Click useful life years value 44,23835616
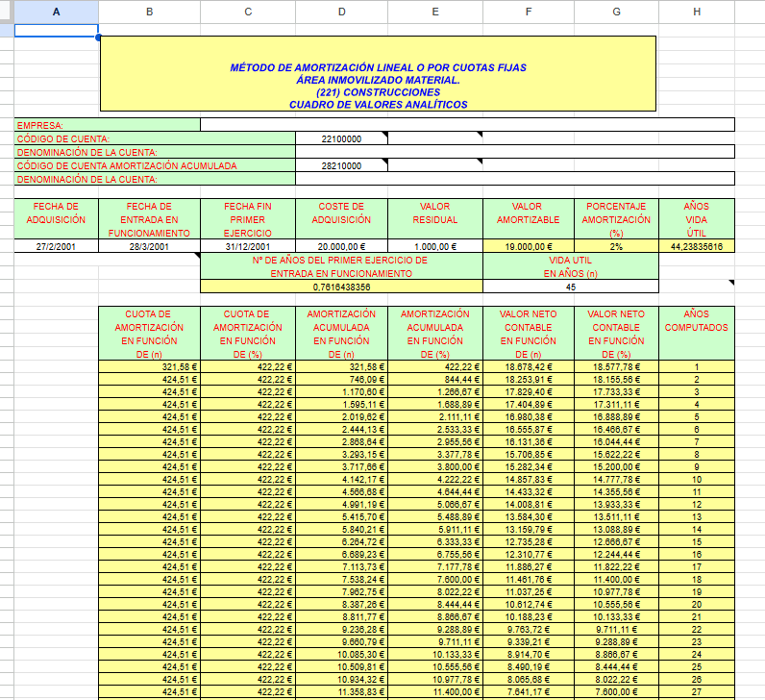The width and height of the screenshot is (765, 700). (697, 246)
